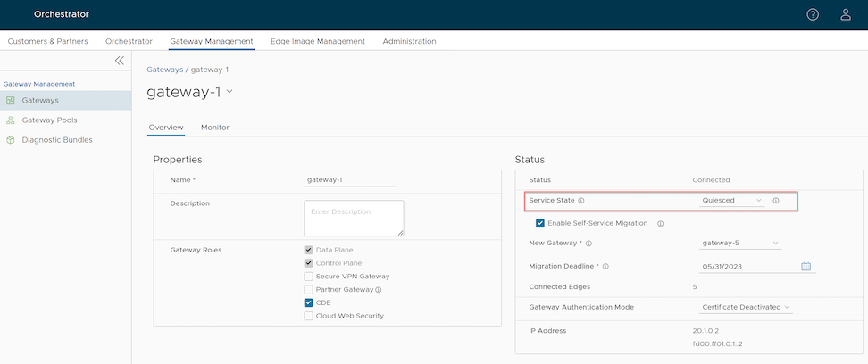Click info icon next to New Gateway label
The height and width of the screenshot is (364, 868).
589,243
